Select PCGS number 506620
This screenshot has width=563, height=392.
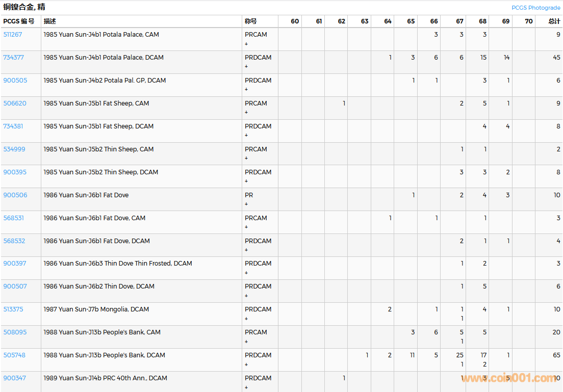point(15,103)
